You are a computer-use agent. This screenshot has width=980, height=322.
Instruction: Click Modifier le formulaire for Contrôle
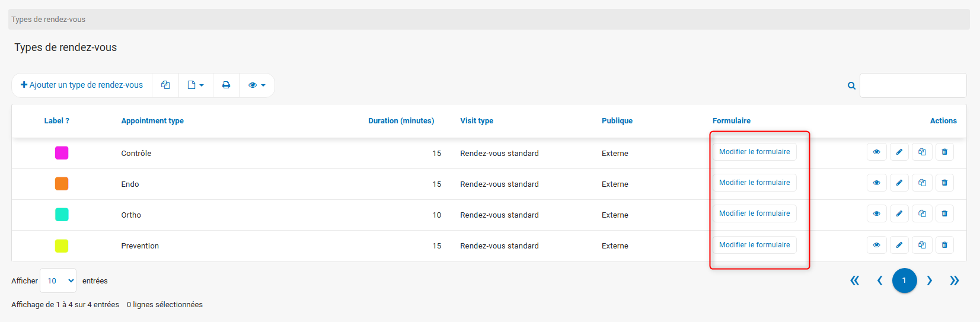pos(754,152)
